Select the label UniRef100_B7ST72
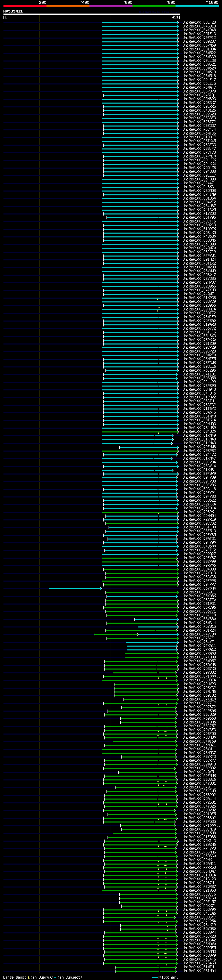 coord(199,122)
